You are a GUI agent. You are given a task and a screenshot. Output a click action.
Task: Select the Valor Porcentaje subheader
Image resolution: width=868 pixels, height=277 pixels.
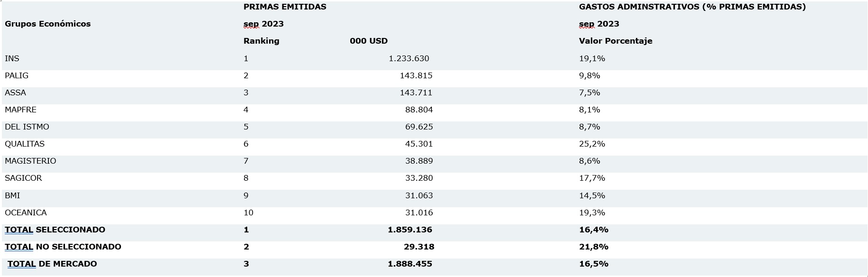pos(616,41)
